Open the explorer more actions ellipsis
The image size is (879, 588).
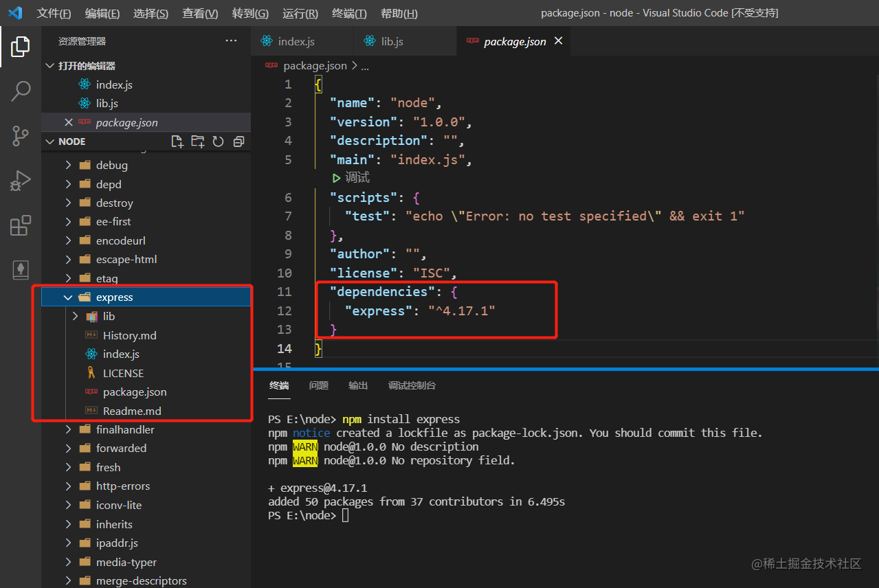tap(231, 41)
